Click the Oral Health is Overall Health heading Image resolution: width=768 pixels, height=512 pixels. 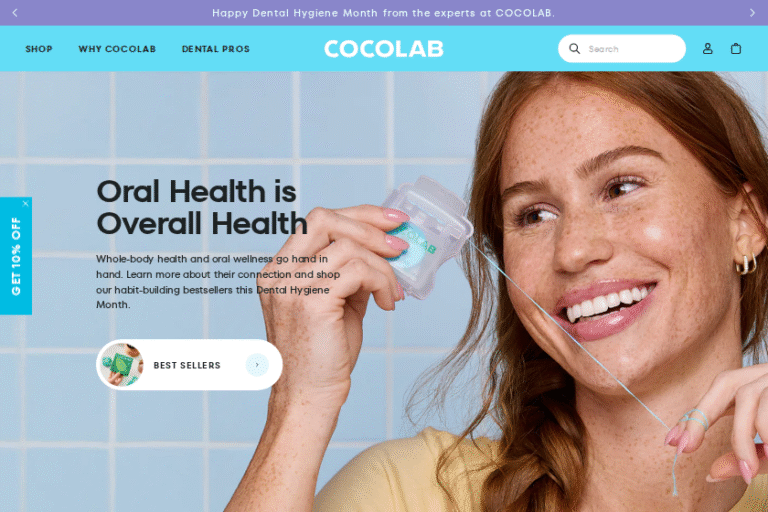202,207
